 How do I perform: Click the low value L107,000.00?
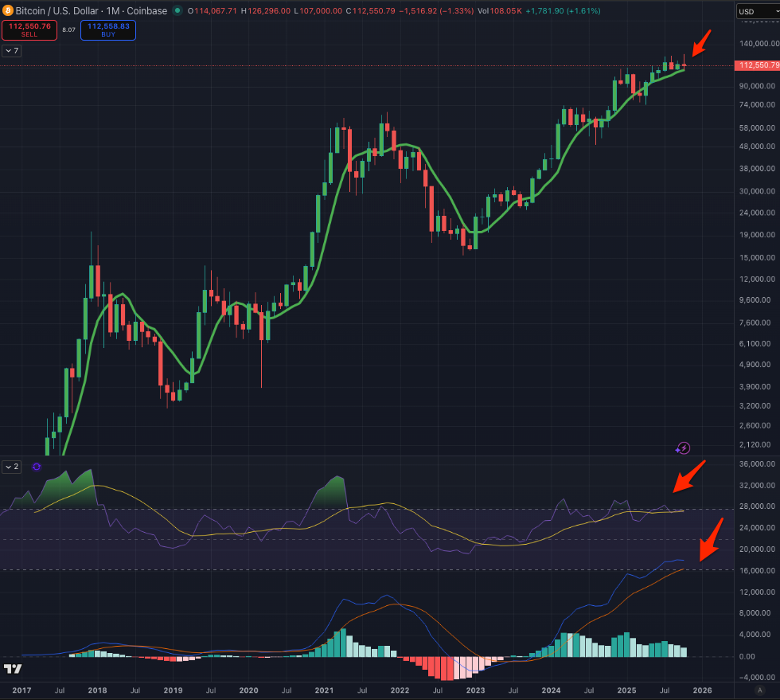coord(318,11)
